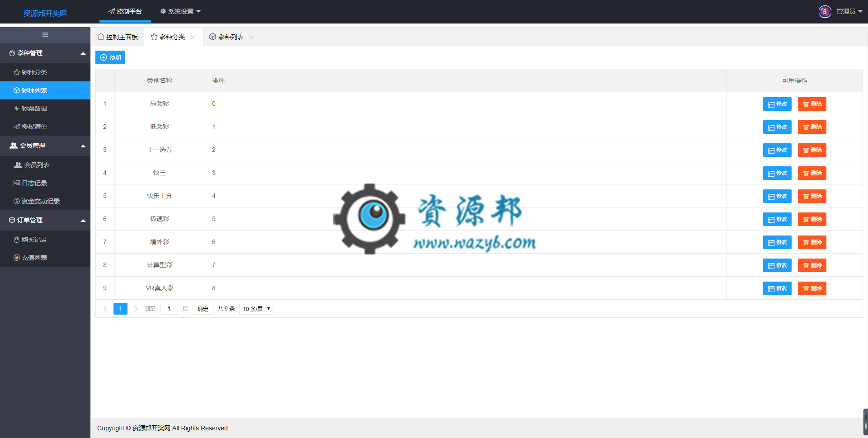Delete the 快三 row
The image size is (868, 438).
(x=812, y=173)
